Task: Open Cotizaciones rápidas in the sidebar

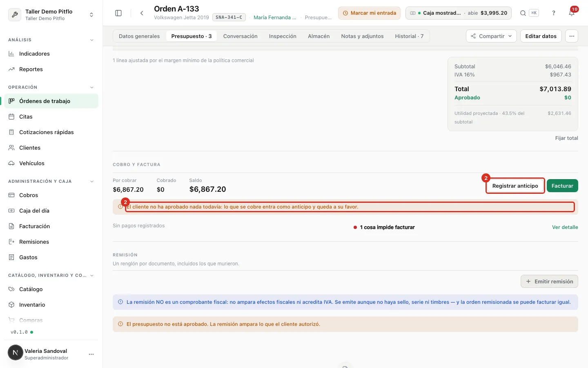Action: coord(51,132)
